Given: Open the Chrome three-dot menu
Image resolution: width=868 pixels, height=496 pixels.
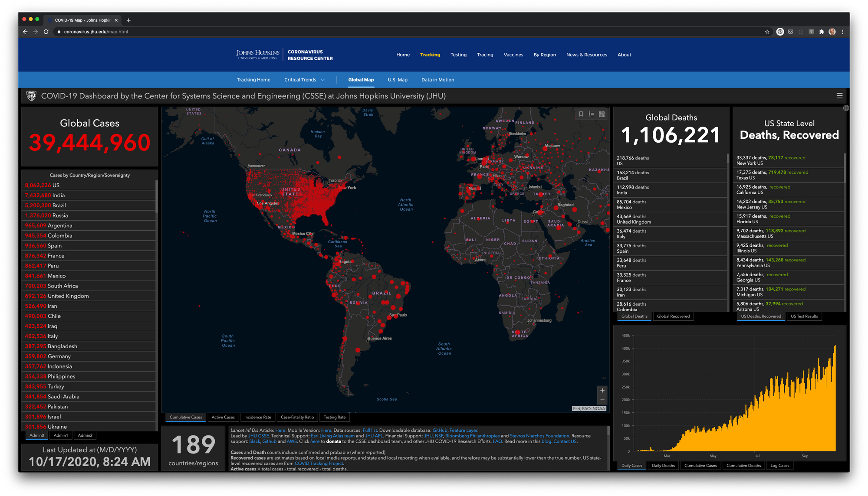Looking at the screenshot, I should click(x=842, y=32).
